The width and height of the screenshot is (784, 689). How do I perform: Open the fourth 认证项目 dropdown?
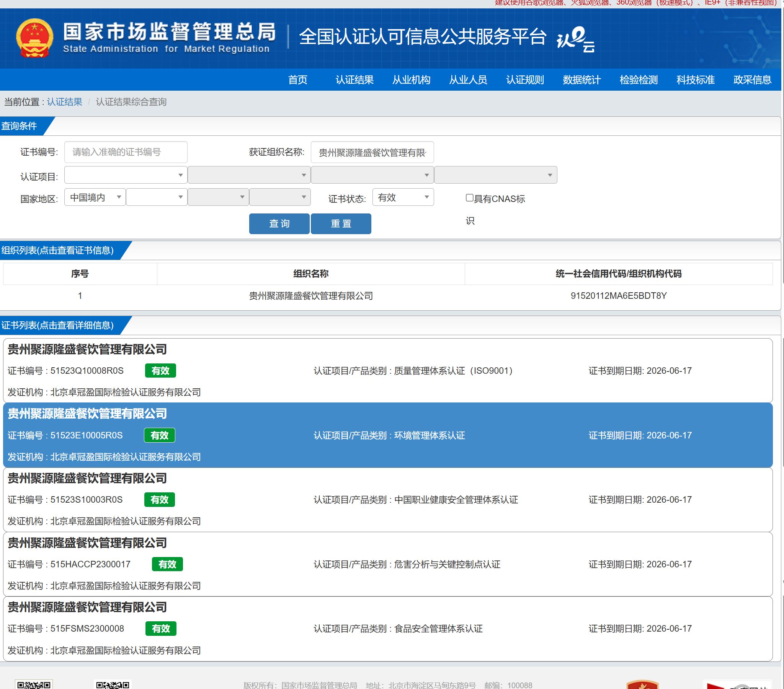click(x=496, y=175)
